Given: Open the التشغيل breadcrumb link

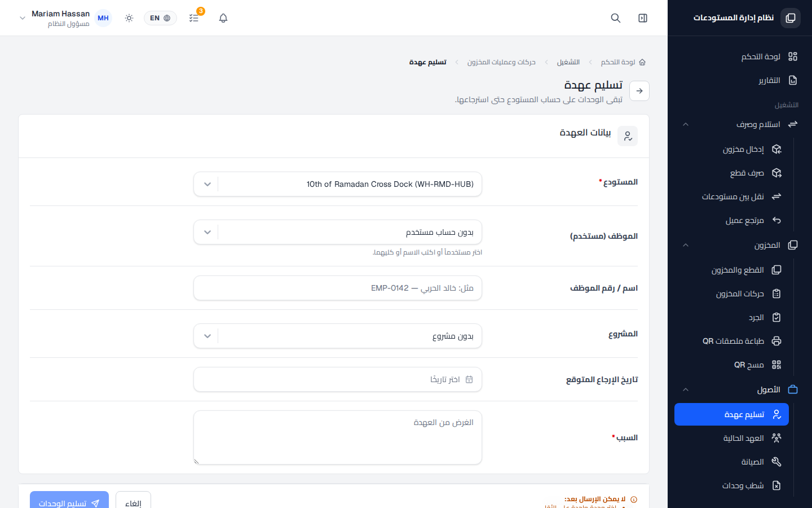Looking at the screenshot, I should [568, 62].
